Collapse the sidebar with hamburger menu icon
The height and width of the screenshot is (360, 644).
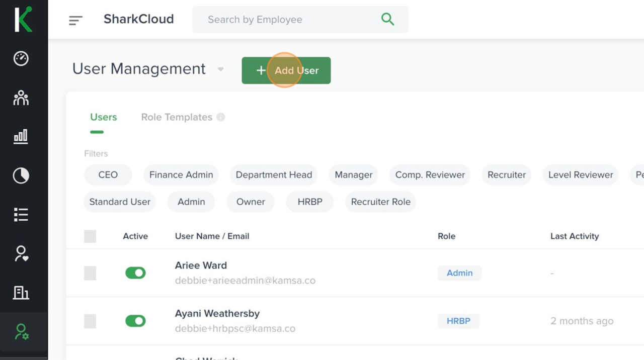tap(75, 20)
